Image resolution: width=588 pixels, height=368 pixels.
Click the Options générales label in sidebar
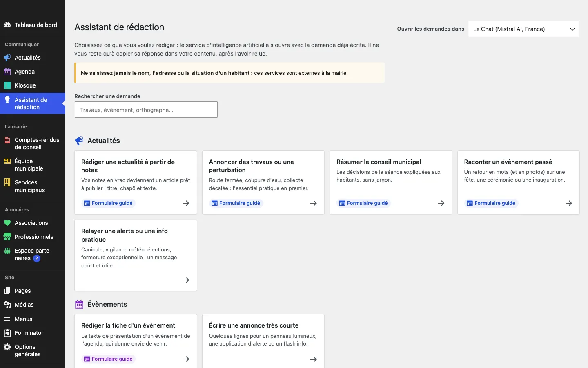27,350
